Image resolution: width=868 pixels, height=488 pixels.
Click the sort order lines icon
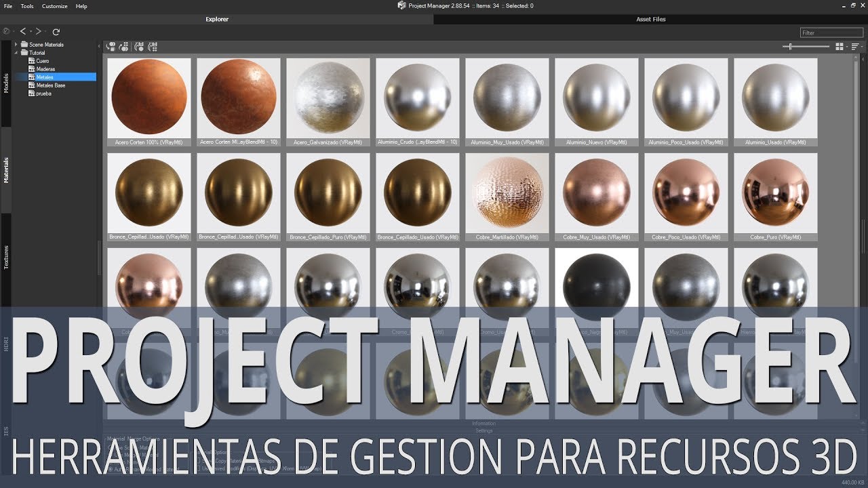click(855, 46)
